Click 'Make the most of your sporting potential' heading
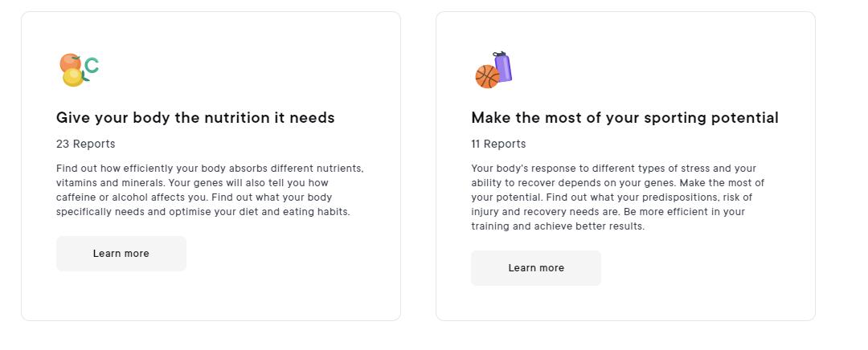This screenshot has height=350, width=868. (x=624, y=118)
